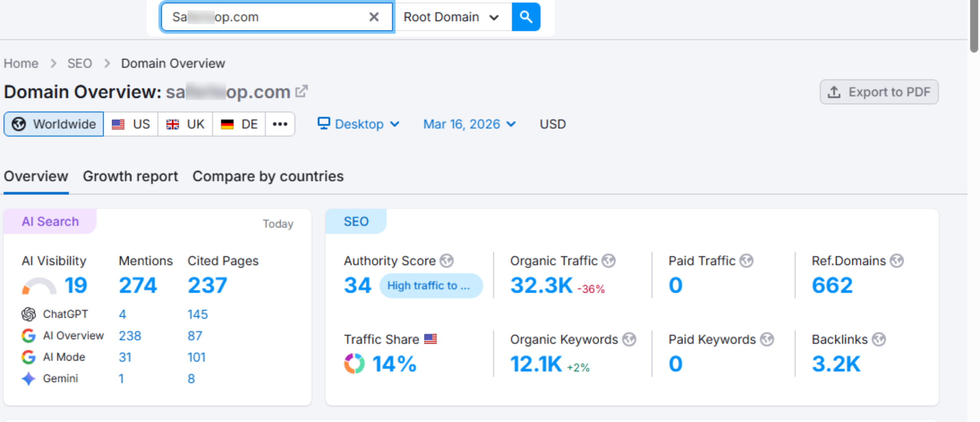Open the Mar 16, 2026 date selector

click(x=469, y=124)
